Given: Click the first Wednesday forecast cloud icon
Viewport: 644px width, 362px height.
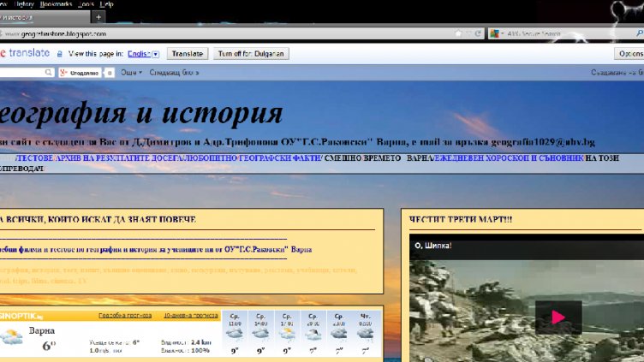Looking at the screenshot, I should tap(235, 334).
